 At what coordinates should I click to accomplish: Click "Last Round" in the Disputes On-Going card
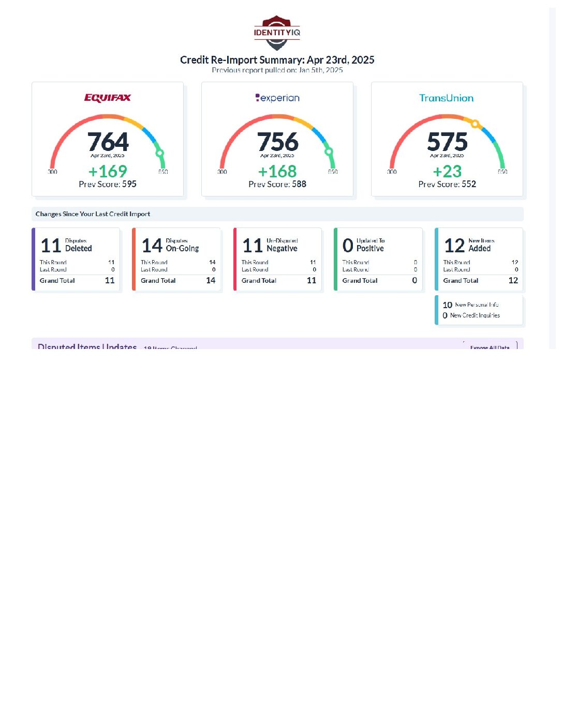(154, 269)
